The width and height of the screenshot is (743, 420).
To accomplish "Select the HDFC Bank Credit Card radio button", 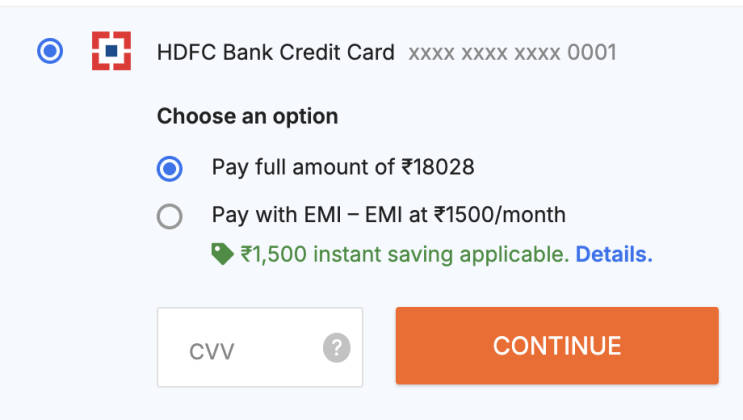I will pos(49,51).
